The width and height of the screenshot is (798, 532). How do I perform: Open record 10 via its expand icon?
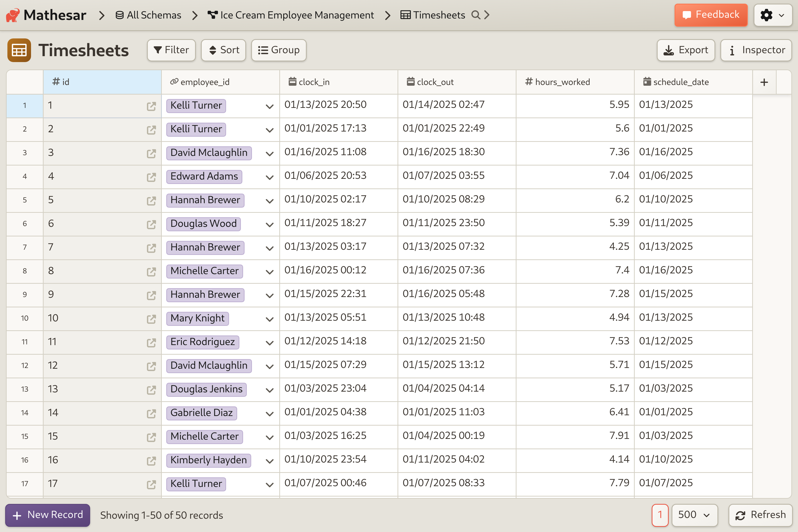(151, 319)
